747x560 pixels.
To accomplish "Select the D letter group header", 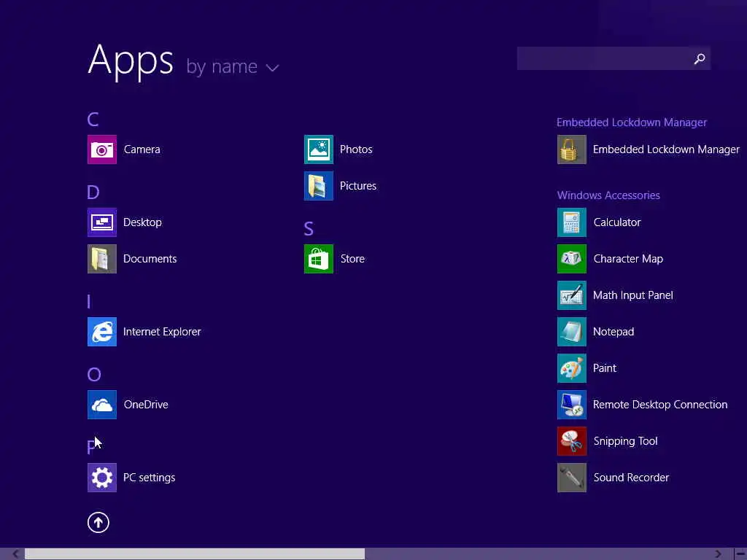I will (93, 192).
